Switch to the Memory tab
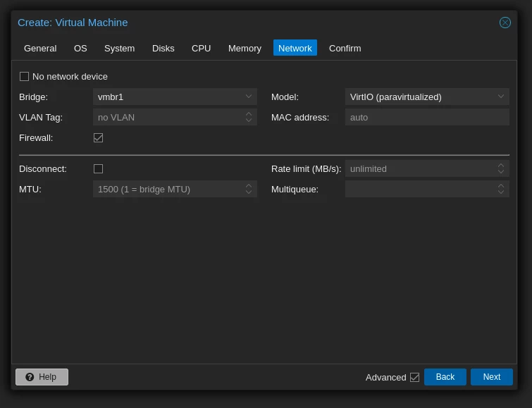 pos(245,48)
